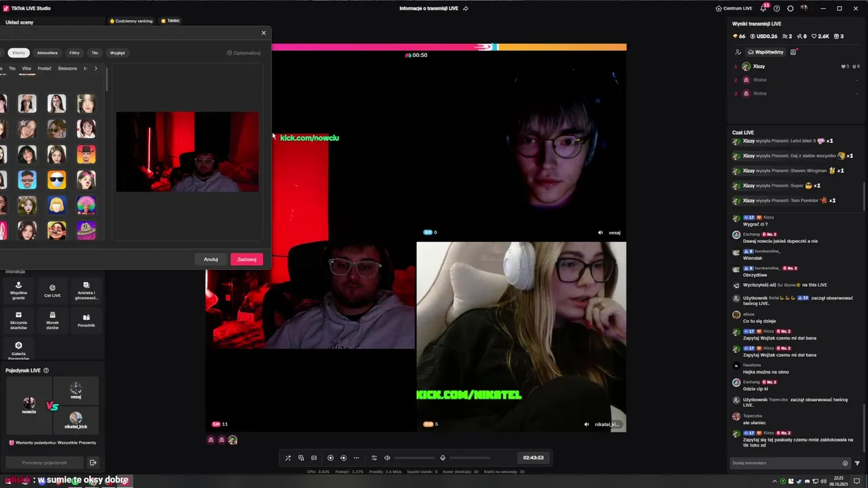The width and height of the screenshot is (868, 488).
Task: Select the Filtry tab
Action: click(x=75, y=53)
